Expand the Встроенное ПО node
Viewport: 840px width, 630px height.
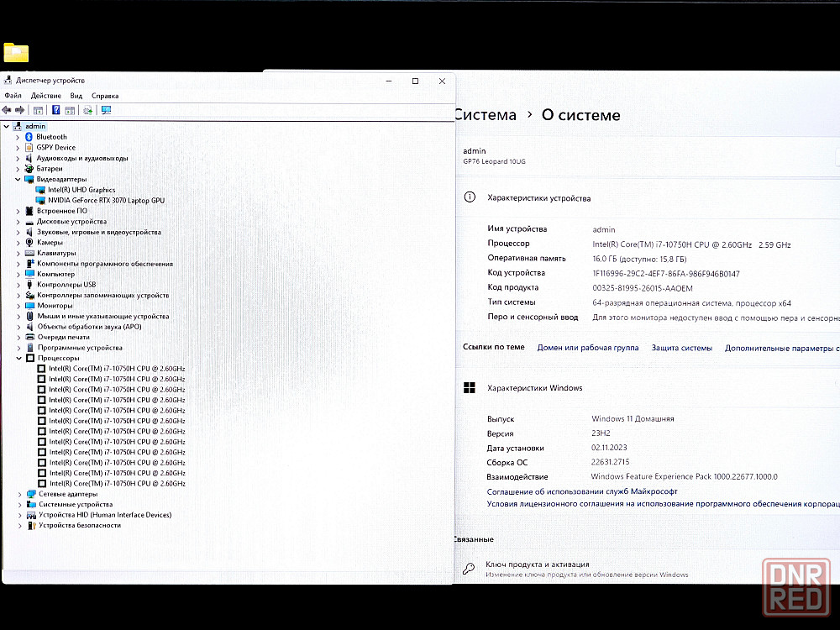click(x=18, y=211)
